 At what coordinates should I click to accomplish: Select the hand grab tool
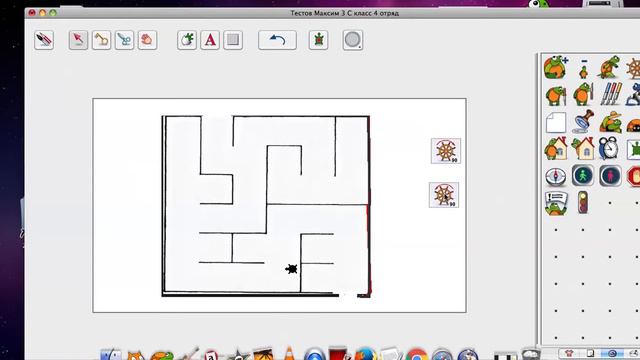click(147, 40)
